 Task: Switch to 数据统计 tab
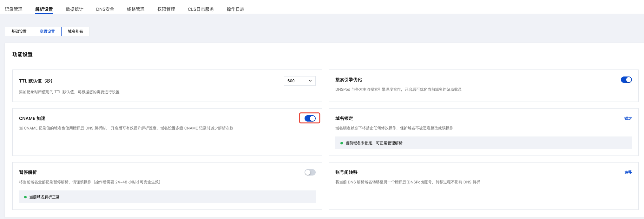click(x=75, y=9)
